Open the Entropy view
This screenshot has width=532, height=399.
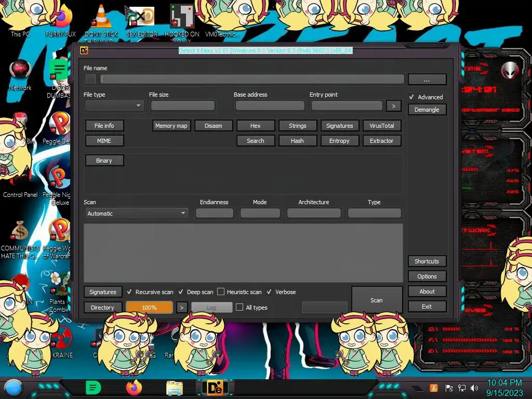coord(340,141)
